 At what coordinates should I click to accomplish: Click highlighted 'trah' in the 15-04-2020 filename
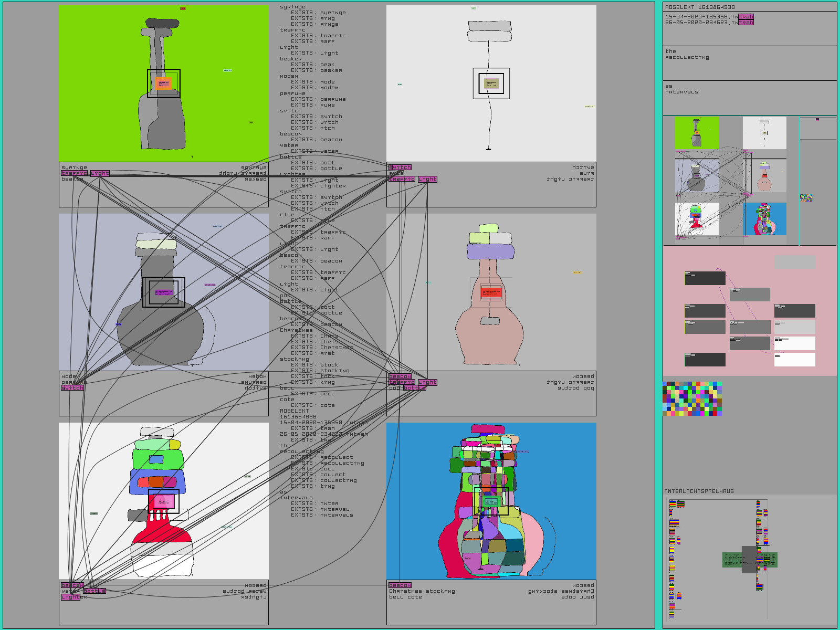[745, 17]
